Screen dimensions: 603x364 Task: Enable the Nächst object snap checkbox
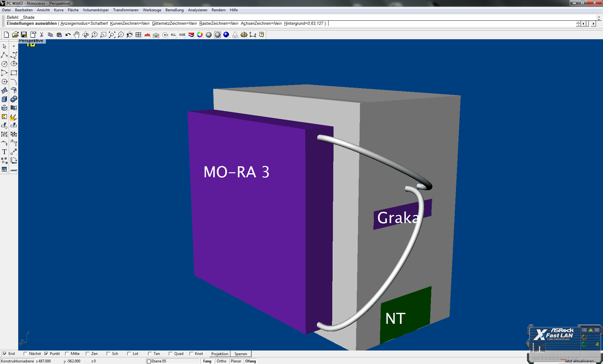25,354
